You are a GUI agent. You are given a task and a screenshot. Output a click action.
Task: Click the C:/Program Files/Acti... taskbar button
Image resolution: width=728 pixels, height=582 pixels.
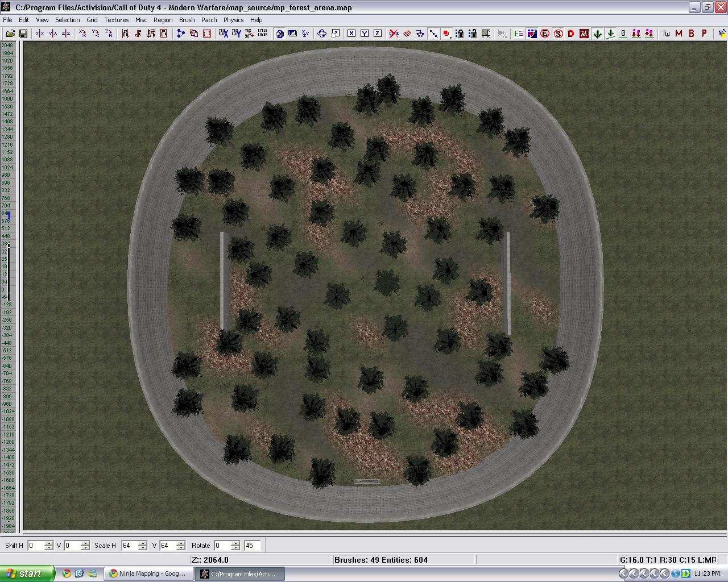point(239,573)
